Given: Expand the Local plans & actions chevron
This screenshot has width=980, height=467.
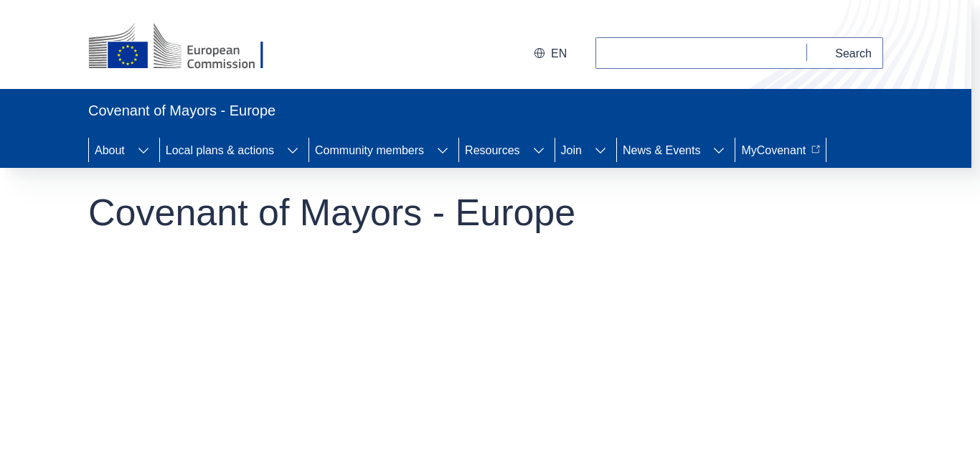Looking at the screenshot, I should (293, 150).
